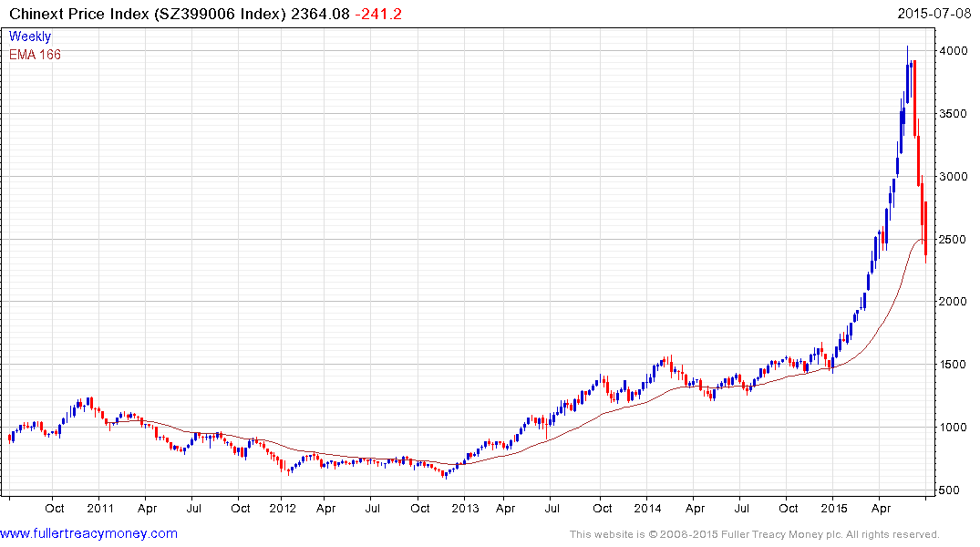Click the index value 2364.08

pos(320,14)
